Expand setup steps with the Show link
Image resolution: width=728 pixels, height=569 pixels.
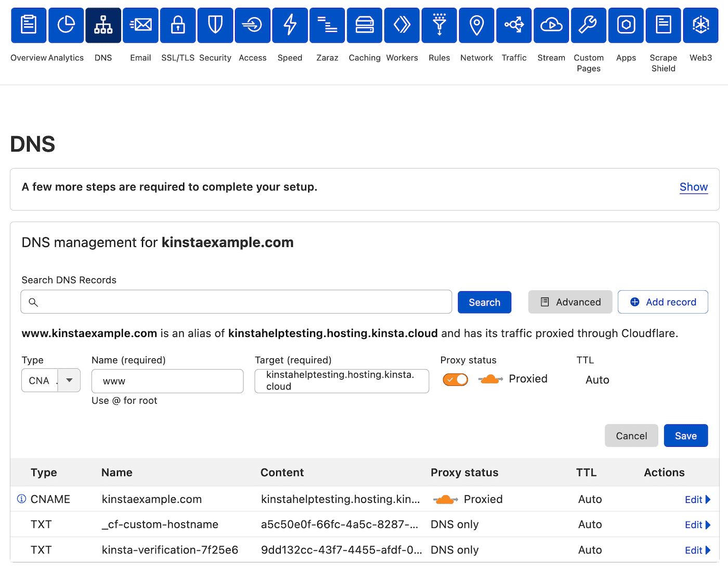pos(694,187)
